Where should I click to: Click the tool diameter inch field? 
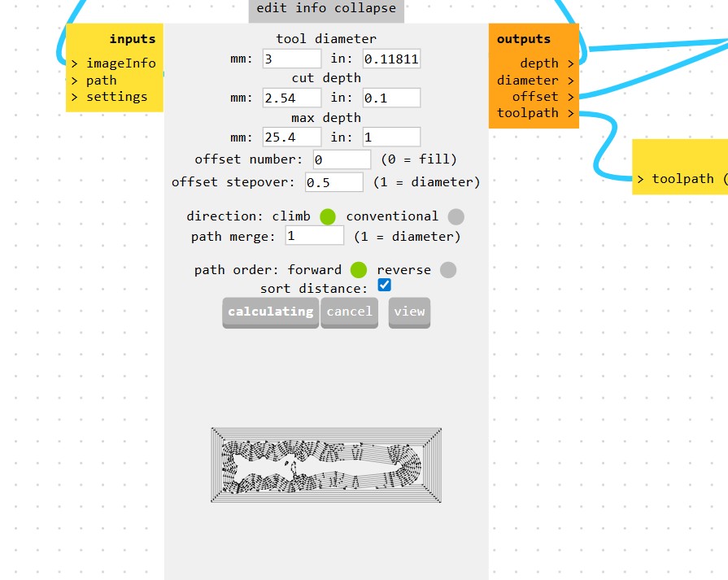tap(391, 59)
